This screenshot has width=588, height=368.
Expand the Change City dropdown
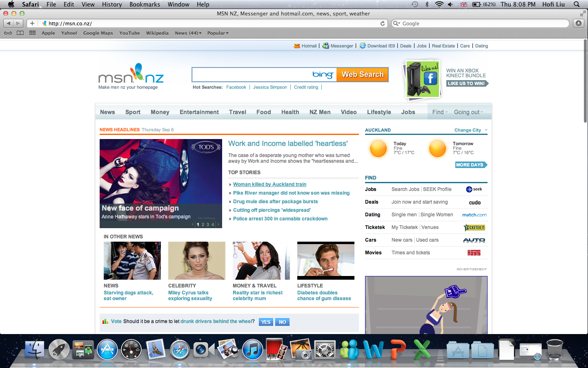click(471, 130)
